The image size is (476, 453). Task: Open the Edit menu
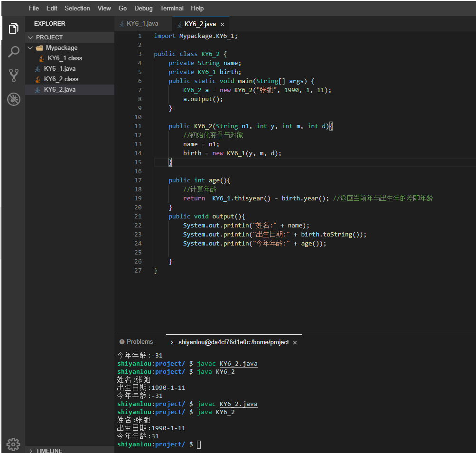52,8
